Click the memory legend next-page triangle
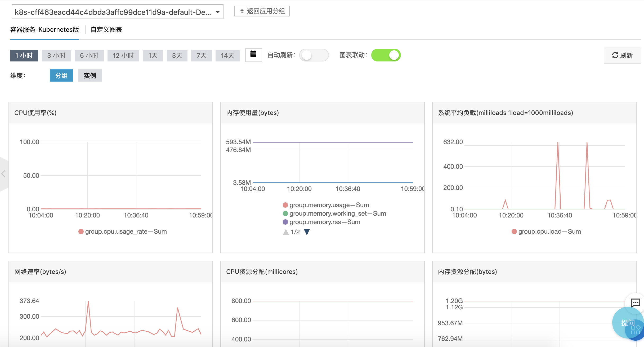The width and height of the screenshot is (644, 347). tap(307, 232)
